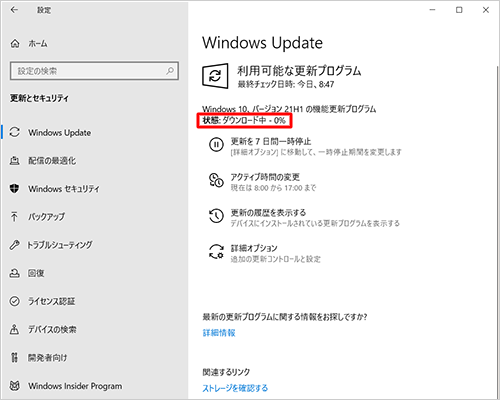Click the download status text ダウンロード中 - 0%
Viewport: 500px width, 400px height.
[x=254, y=120]
